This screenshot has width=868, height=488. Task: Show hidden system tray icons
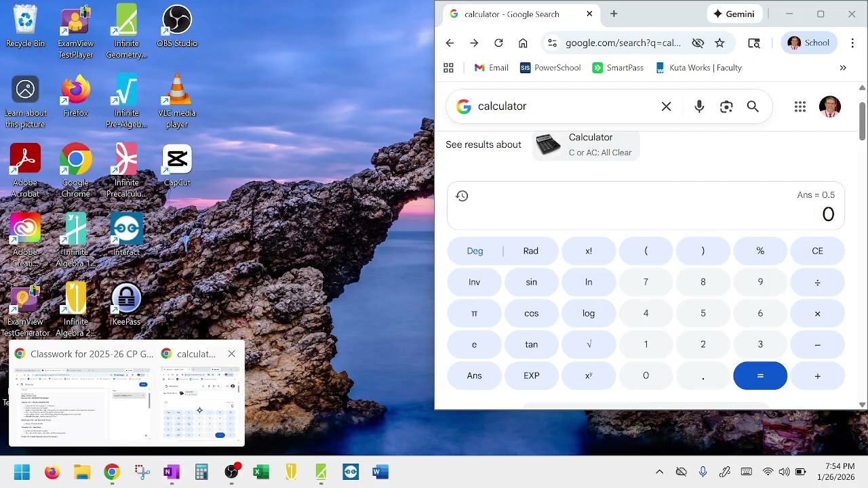tap(659, 472)
